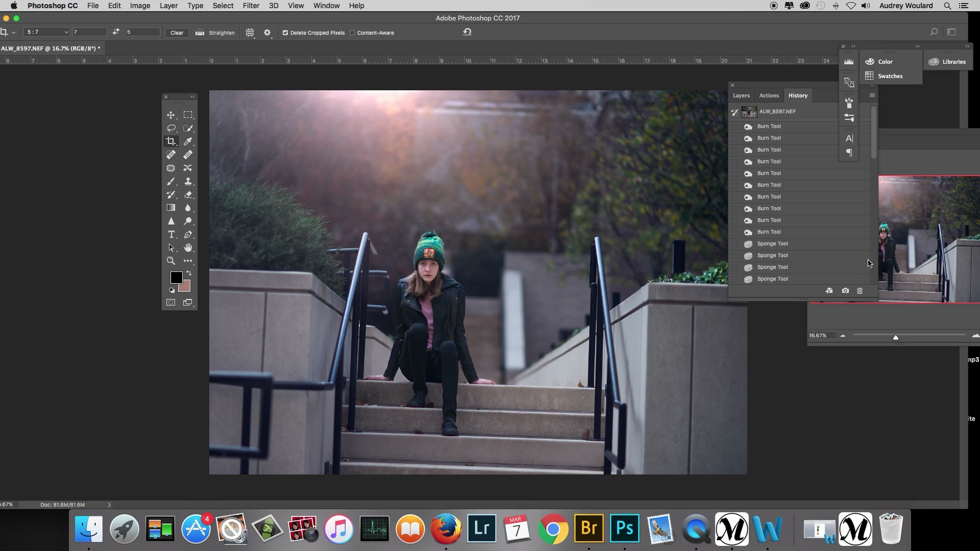Screen dimensions: 980x551
Task: Open Histogram panel icon
Action: click(849, 62)
